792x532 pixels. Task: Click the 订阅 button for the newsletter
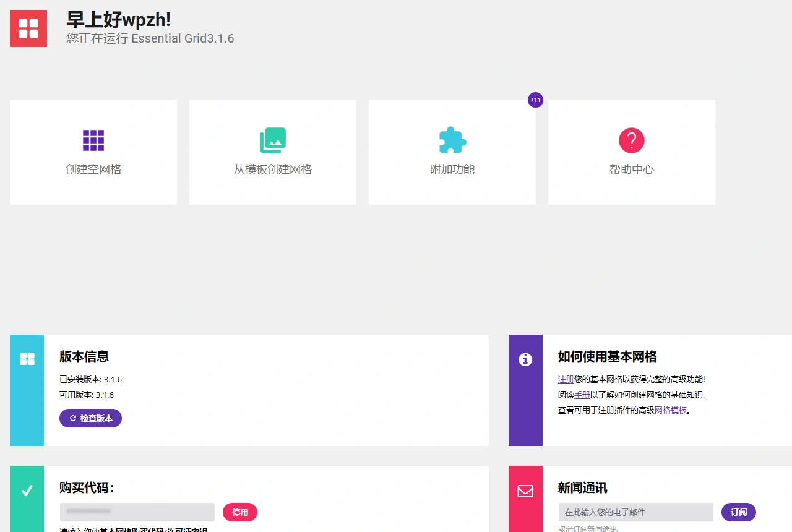point(738,512)
